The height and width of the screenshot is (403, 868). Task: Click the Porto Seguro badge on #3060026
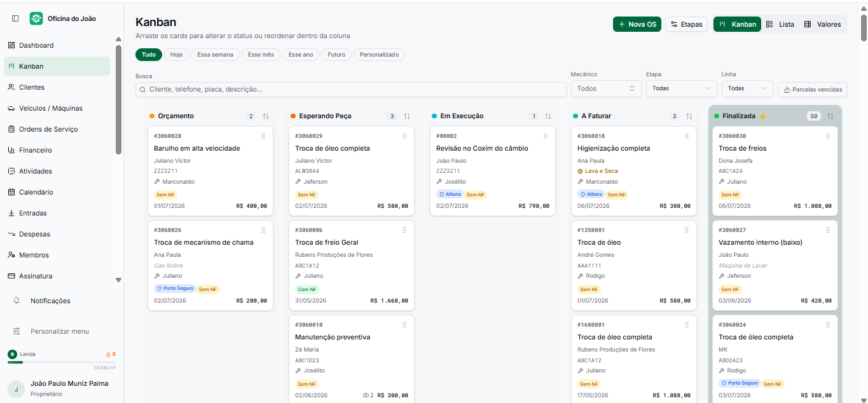[175, 289]
